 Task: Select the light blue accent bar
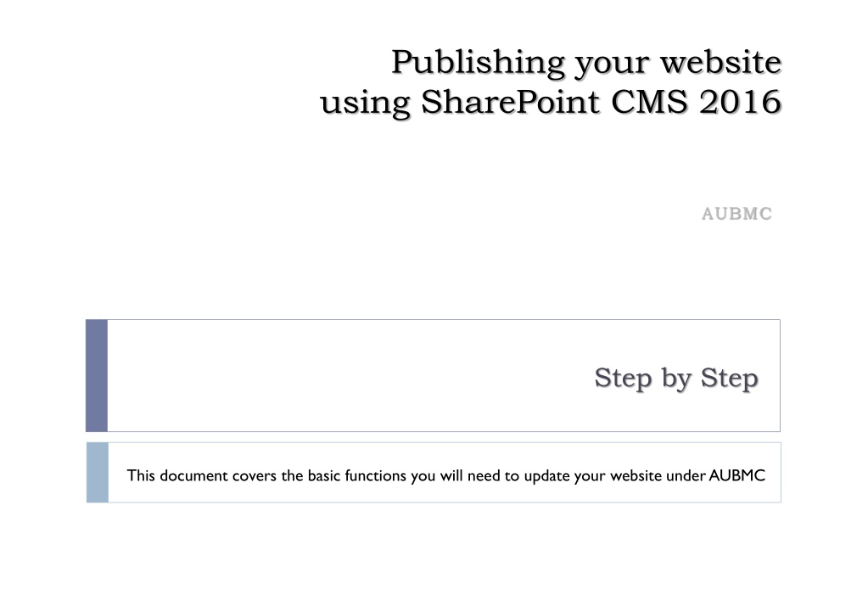coord(98,473)
